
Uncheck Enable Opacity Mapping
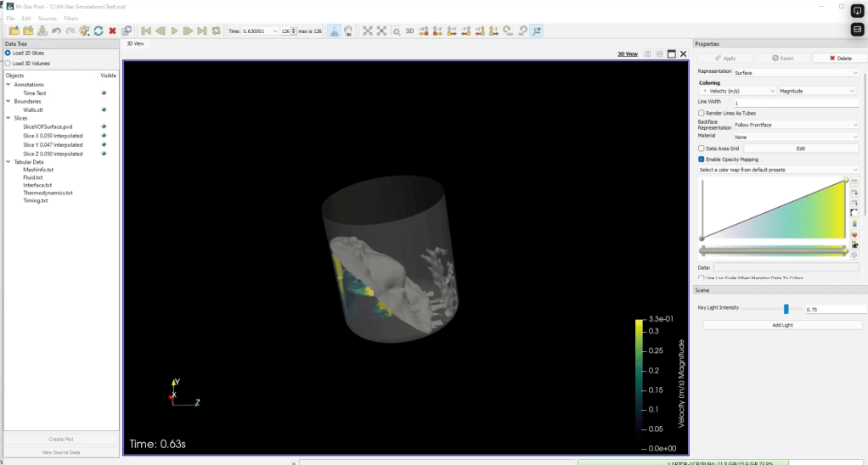point(701,159)
